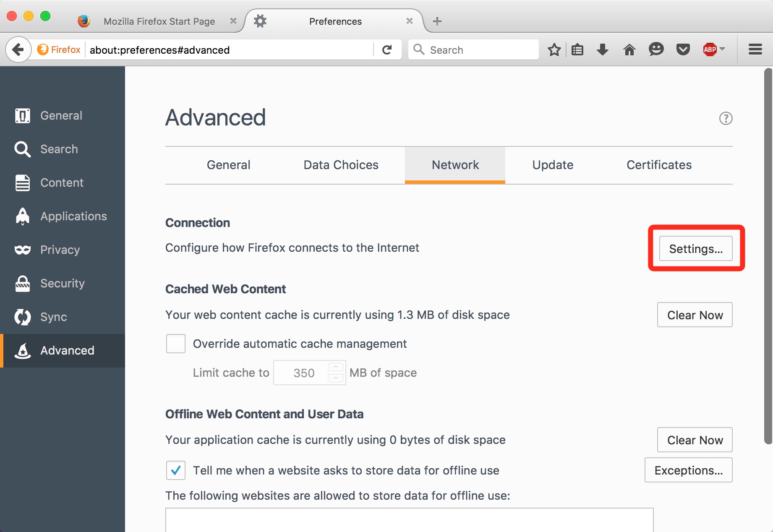Viewport: 773px width, 532px height.
Task: Show bookmarks list icon
Action: coord(577,50)
